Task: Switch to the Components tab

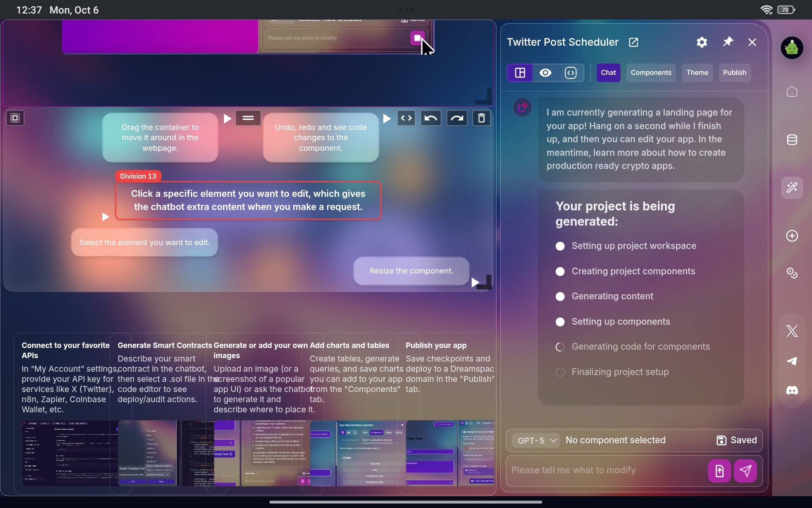Action: pos(650,73)
